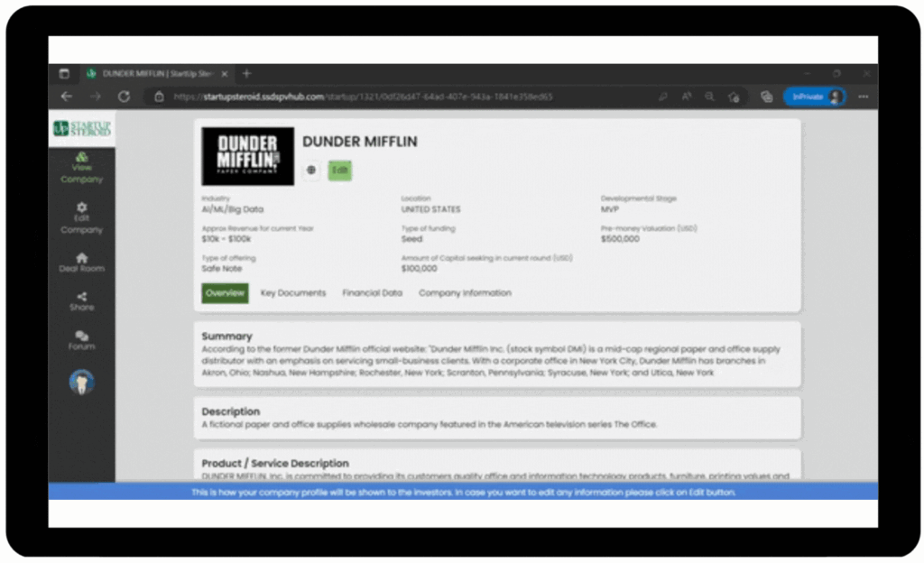Open Forum from sidebar
The image size is (924, 563).
[x=82, y=340]
